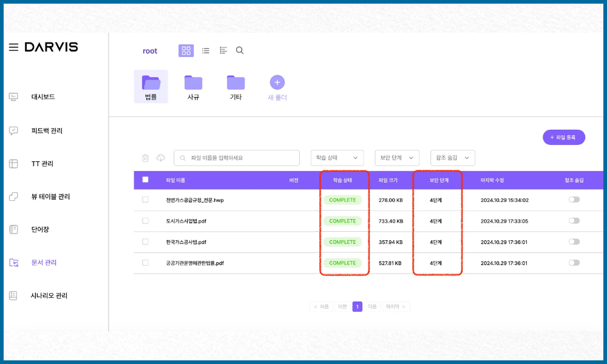The image size is (607, 364).
Task: Click the + 파일 등록 button
Action: tap(564, 137)
